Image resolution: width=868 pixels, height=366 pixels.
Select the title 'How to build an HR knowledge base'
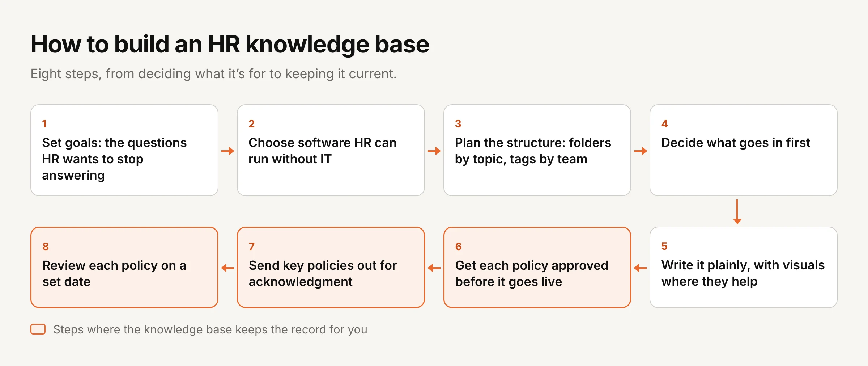click(230, 44)
